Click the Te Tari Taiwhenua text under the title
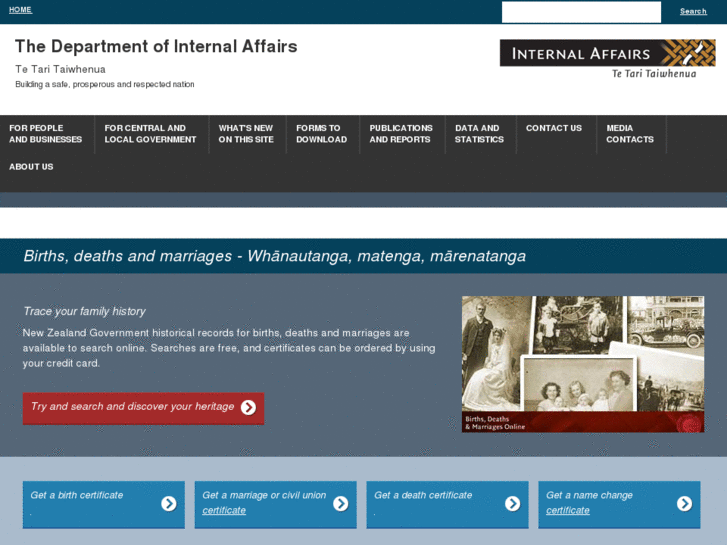 point(60,69)
